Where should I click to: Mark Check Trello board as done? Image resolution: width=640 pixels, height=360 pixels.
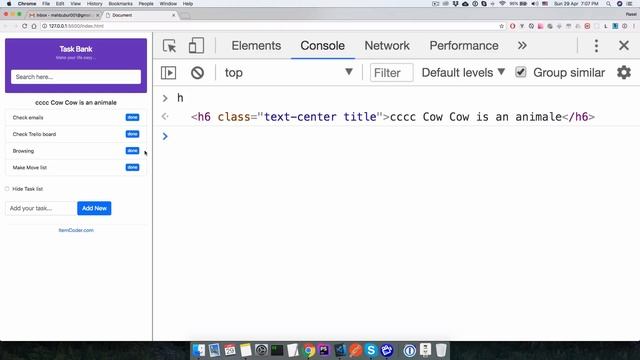tap(132, 134)
